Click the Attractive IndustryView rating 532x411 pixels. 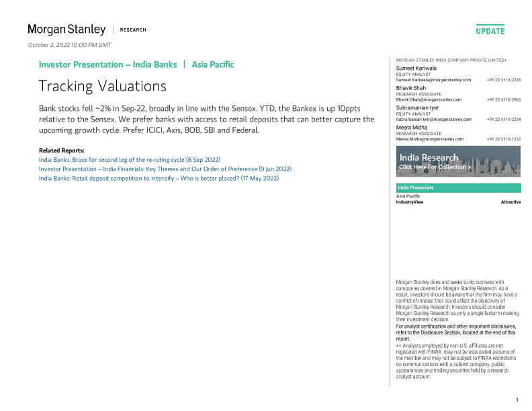[511, 202]
